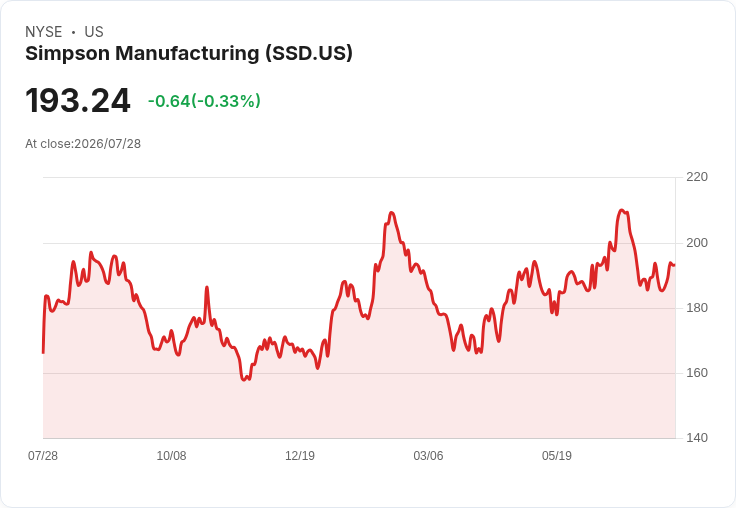Click the 200 y-axis price label
Viewport: 736px width, 508px height.
[697, 243]
